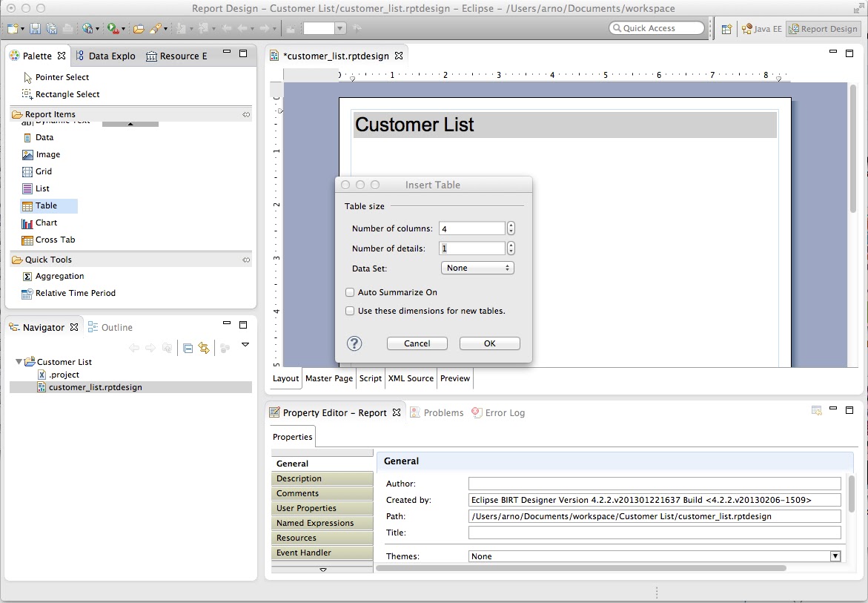
Task: Select the Pointer Select tool
Action: pos(56,77)
